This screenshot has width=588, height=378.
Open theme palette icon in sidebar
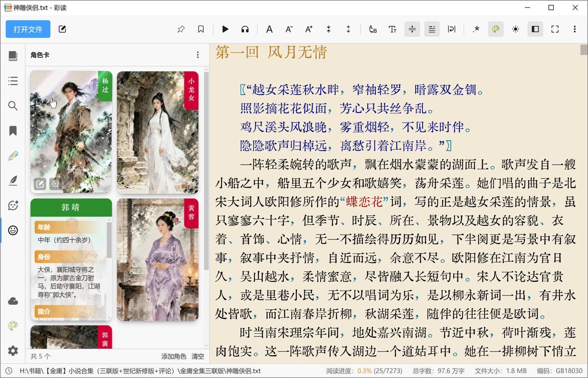[x=13, y=326]
